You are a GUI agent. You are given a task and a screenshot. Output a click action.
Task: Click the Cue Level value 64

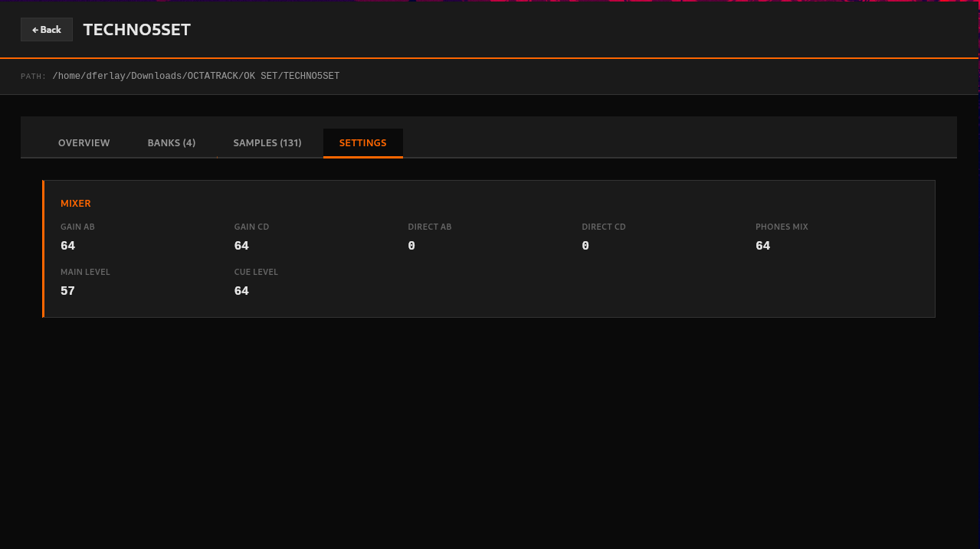[241, 291]
